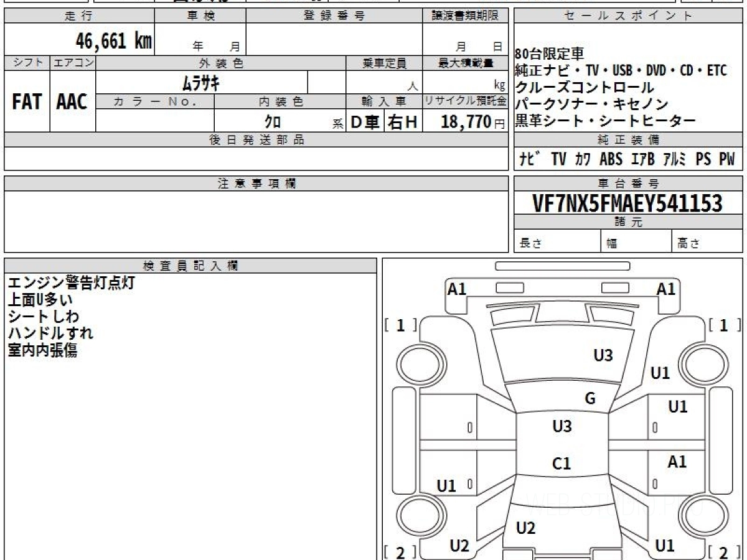Viewport: 747px width, 560px height.
Task: Click the 長さ dimension label
Action: point(530,244)
